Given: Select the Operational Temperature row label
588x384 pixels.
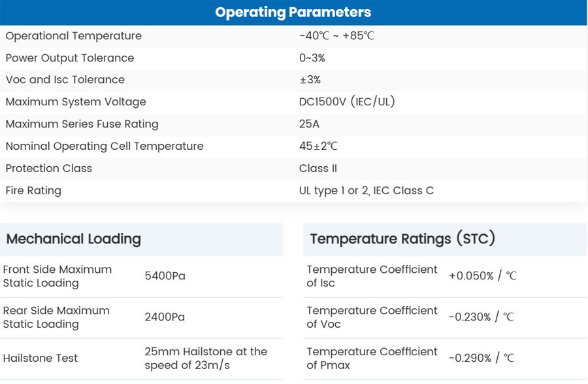Looking at the screenshot, I should click(x=73, y=36).
